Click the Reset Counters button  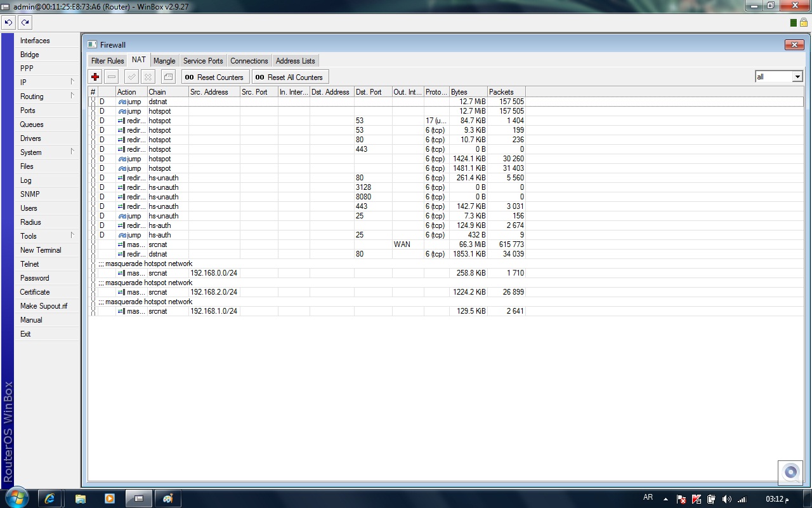coord(214,77)
